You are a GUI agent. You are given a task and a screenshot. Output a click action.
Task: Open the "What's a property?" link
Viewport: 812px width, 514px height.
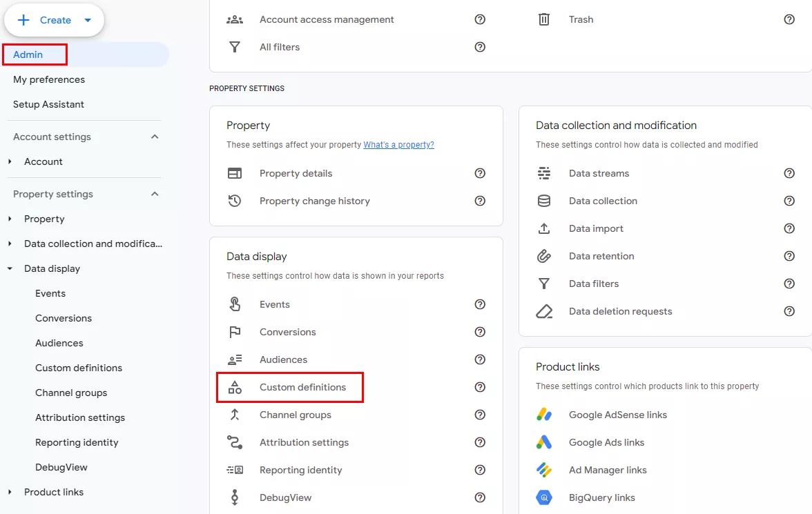[399, 145]
